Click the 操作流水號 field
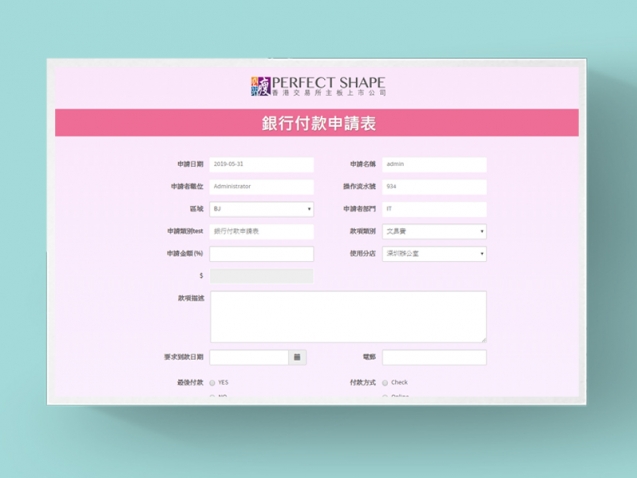 point(434,186)
